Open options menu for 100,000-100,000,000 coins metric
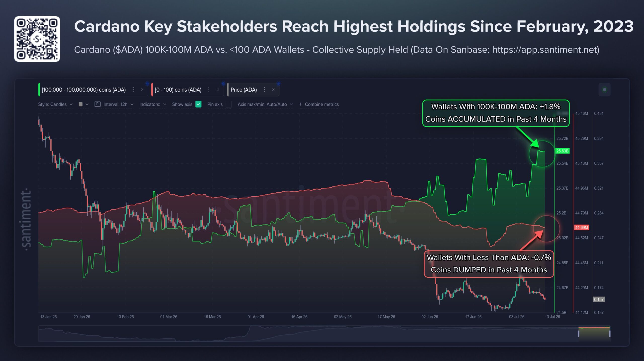Viewport: 644px width, 361px height. coord(133,90)
